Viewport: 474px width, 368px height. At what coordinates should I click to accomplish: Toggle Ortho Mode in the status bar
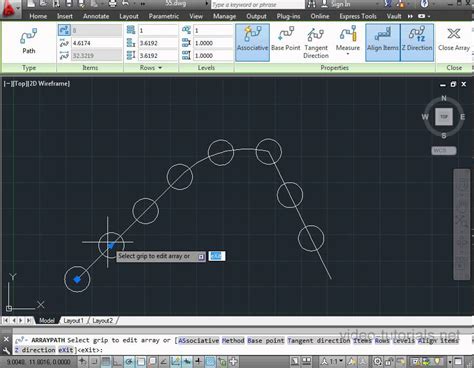pyautogui.click(x=117, y=362)
